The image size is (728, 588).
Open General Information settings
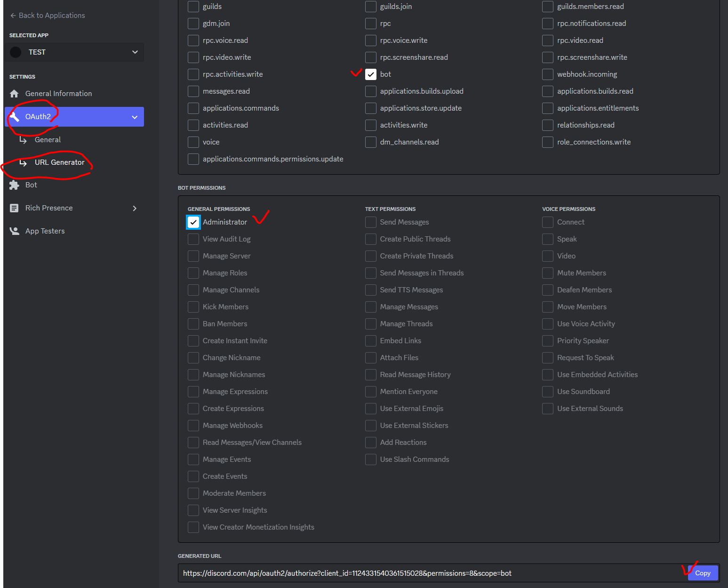click(74, 94)
